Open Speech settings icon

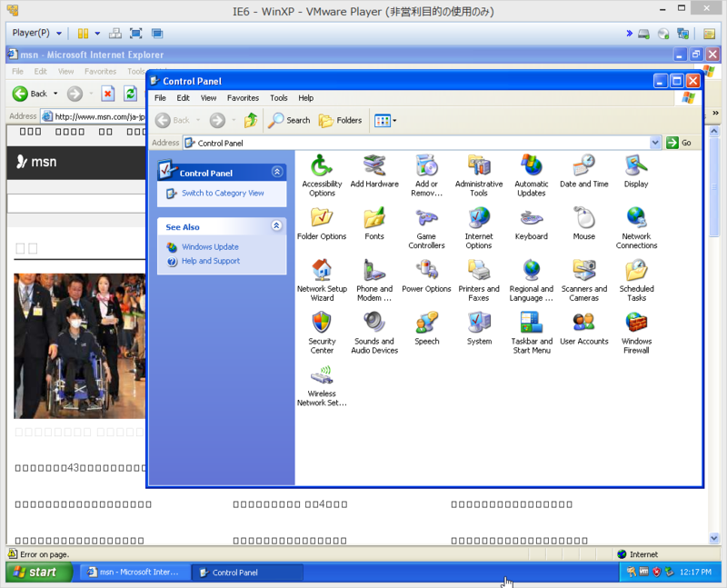426,329
